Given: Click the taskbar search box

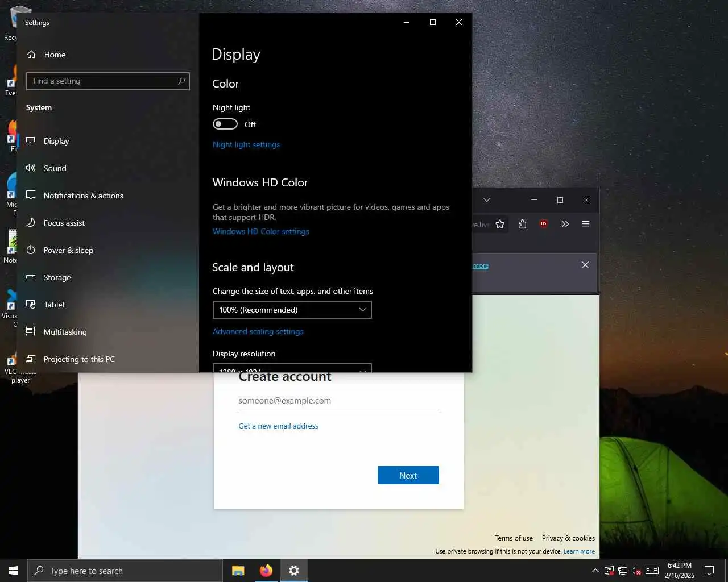Looking at the screenshot, I should coord(125,571).
